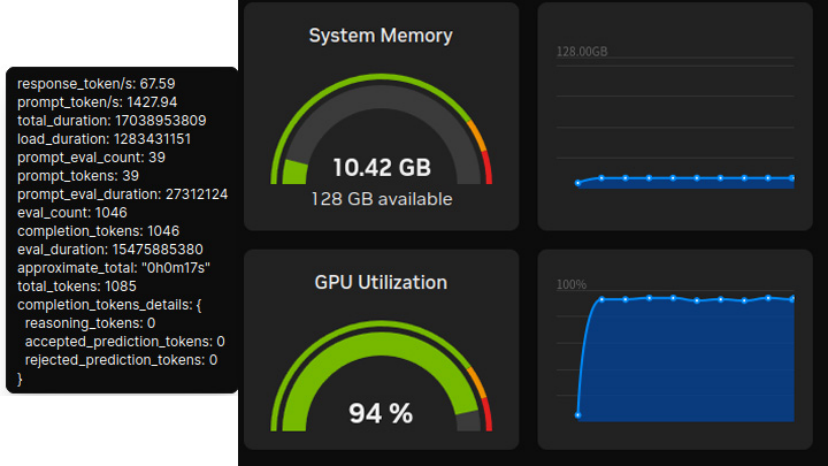Viewport: 828px width, 466px height.
Task: Click the 100% axis label on GPU chart
Action: [571, 285]
